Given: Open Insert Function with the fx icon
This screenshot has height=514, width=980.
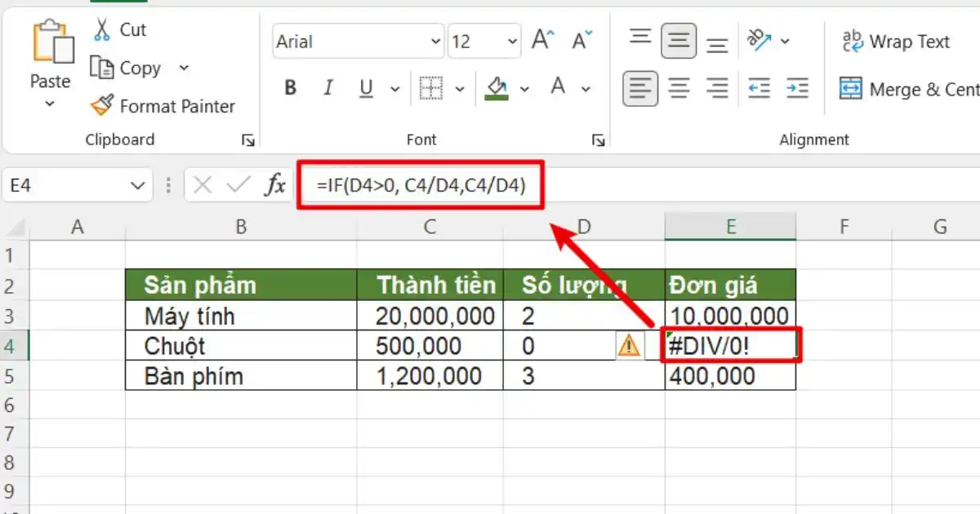Looking at the screenshot, I should [x=275, y=186].
